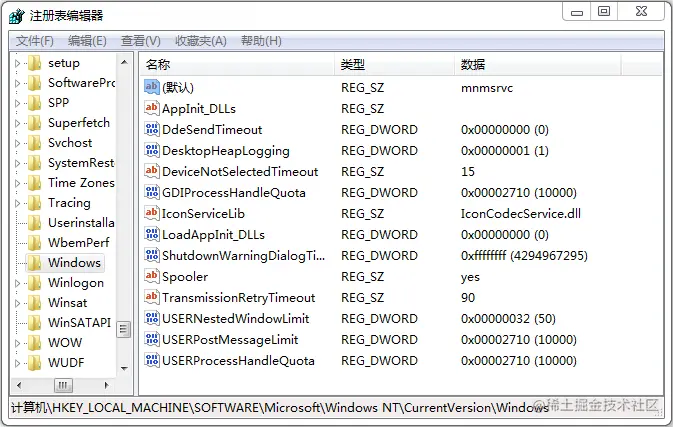This screenshot has width=673, height=427.
Task: Click tree horizontal scrollbar right arrow
Action: point(107,385)
